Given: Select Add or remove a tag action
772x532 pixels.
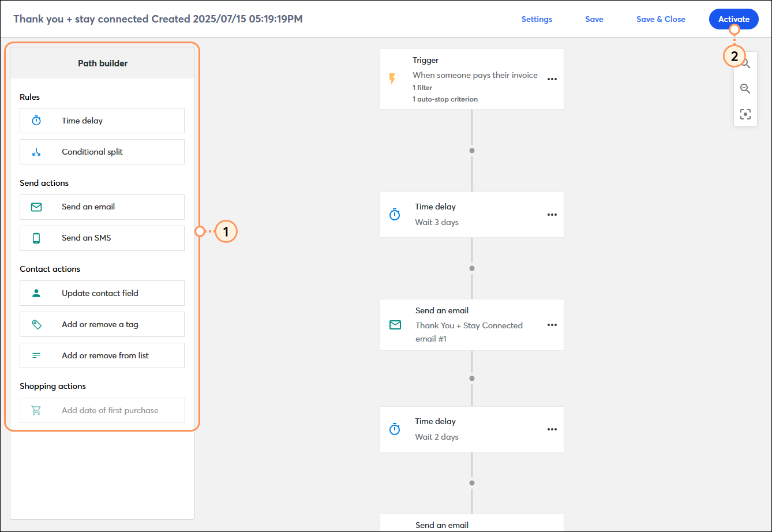Looking at the screenshot, I should click(102, 324).
